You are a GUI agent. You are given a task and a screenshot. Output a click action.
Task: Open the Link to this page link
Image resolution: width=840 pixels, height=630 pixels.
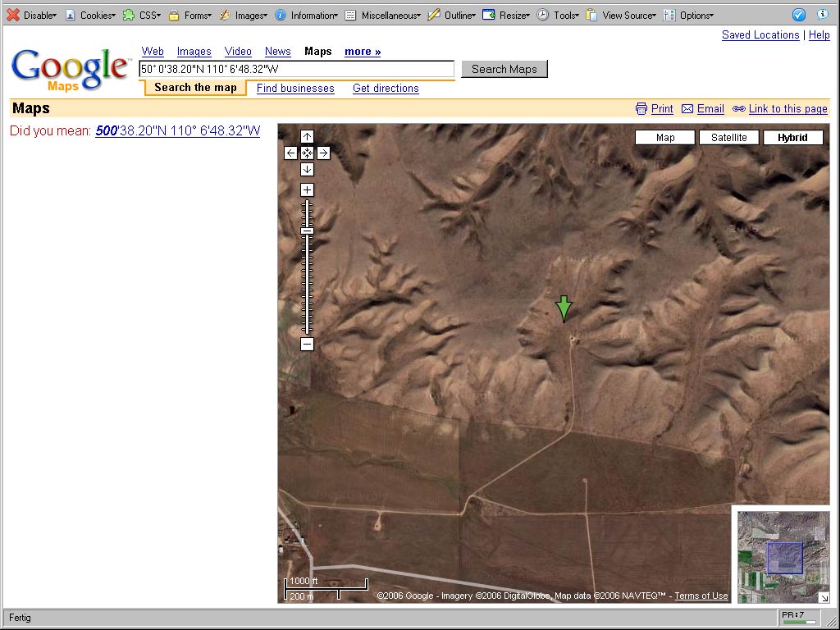tap(787, 109)
